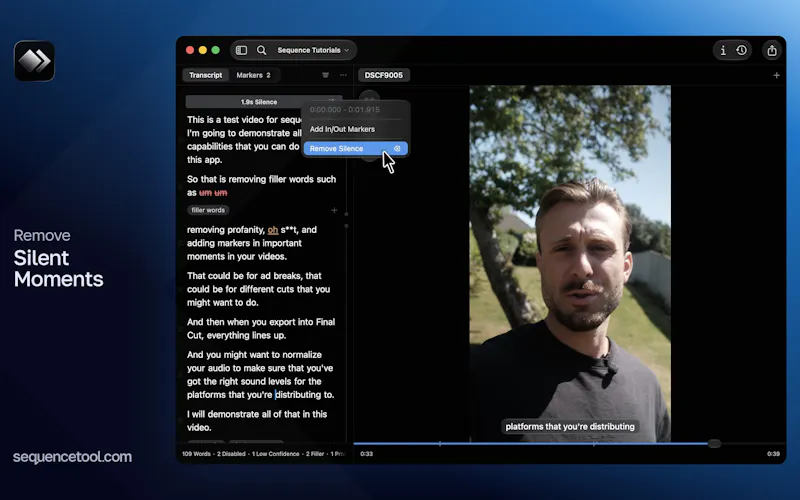This screenshot has height=500, width=800.
Task: Click the '1 Low Confidence' status entry
Action: (276, 454)
